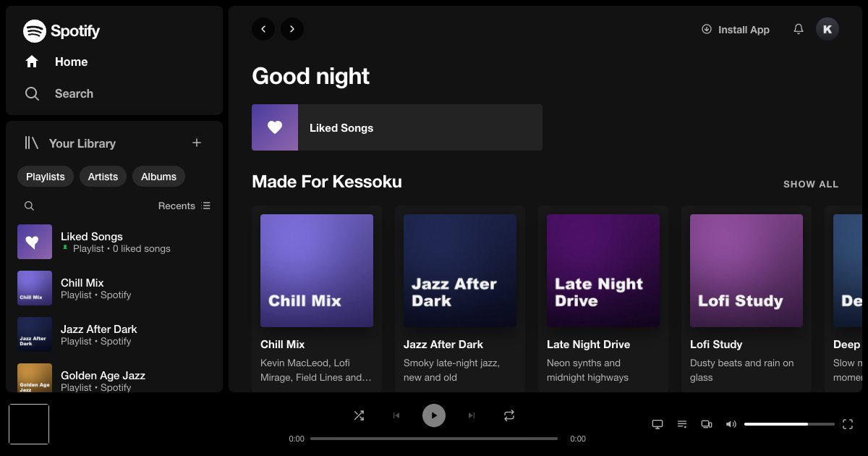Mute the volume speaker icon
The image size is (868, 456).
pyautogui.click(x=731, y=424)
